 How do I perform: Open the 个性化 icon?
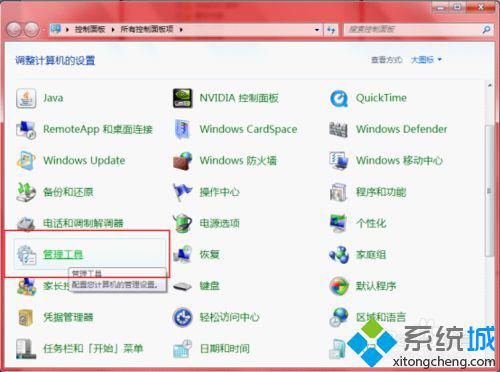pos(339,223)
